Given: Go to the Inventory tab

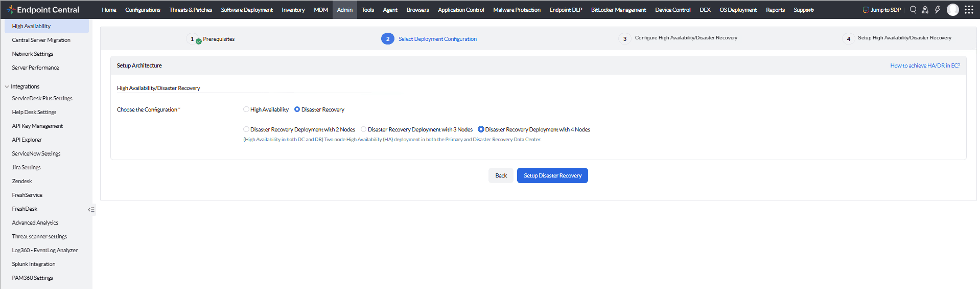Looking at the screenshot, I should pyautogui.click(x=293, y=10).
